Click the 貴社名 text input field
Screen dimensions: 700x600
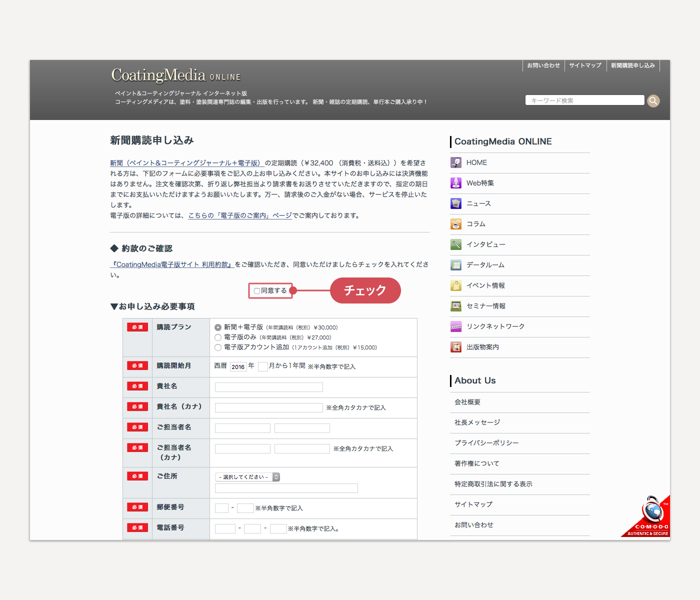268,387
